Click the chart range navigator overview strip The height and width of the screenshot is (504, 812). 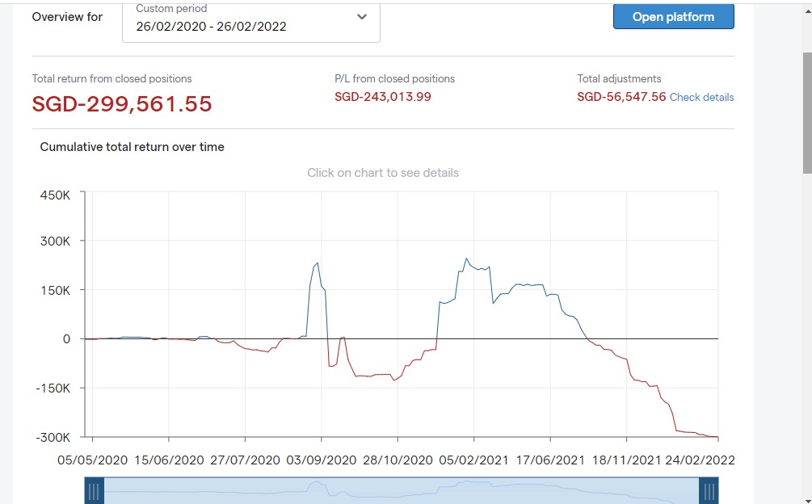tap(402, 491)
